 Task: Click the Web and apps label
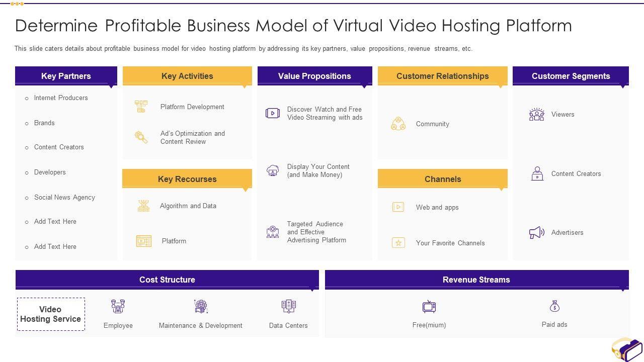click(x=437, y=207)
